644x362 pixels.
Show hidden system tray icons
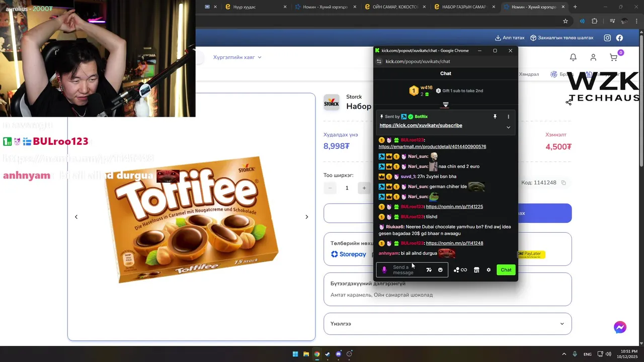point(563,354)
